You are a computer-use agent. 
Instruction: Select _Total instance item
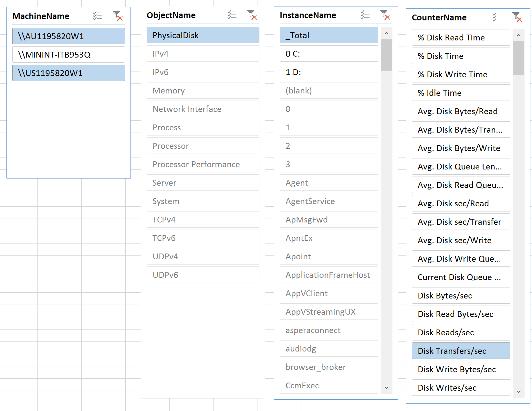tap(329, 35)
